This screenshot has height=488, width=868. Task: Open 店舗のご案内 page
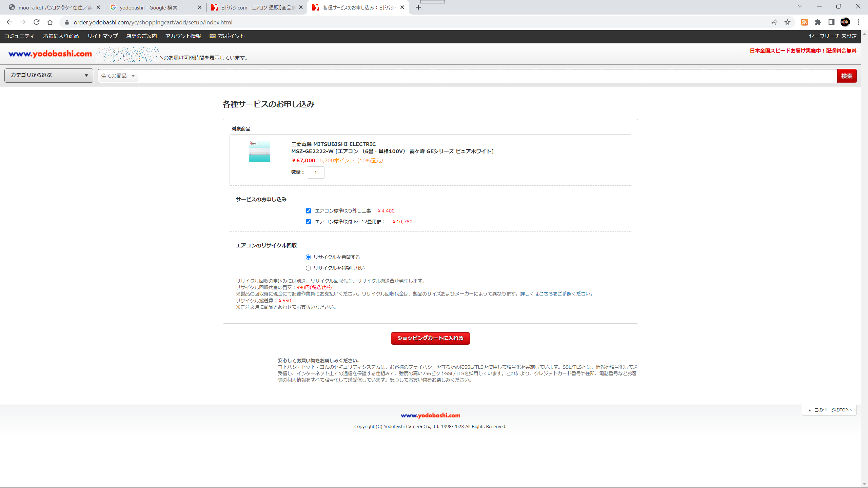(141, 36)
